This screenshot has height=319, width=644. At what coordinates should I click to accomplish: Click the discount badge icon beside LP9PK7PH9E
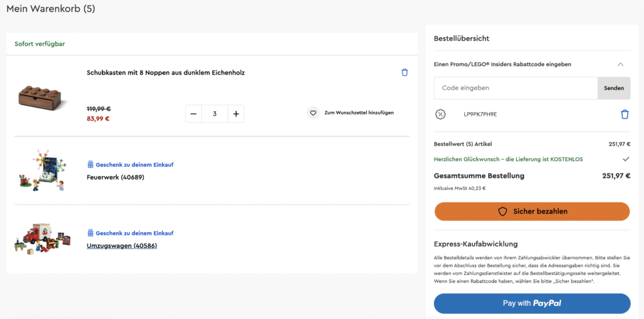(440, 115)
